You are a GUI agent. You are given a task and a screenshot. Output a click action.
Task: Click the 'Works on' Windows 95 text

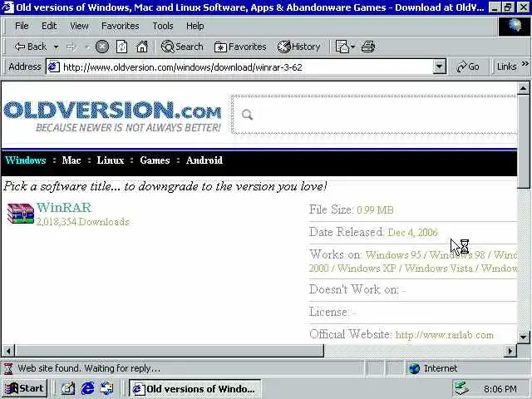393,255
